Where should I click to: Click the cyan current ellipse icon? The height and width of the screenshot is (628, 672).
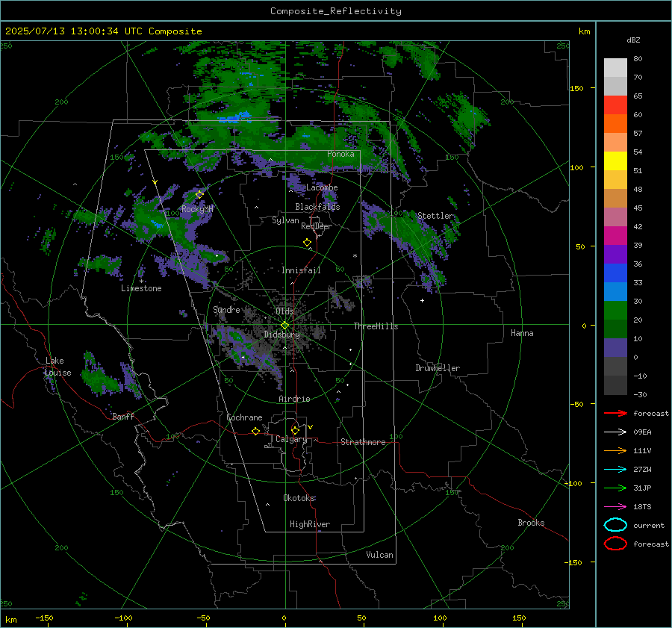click(615, 525)
